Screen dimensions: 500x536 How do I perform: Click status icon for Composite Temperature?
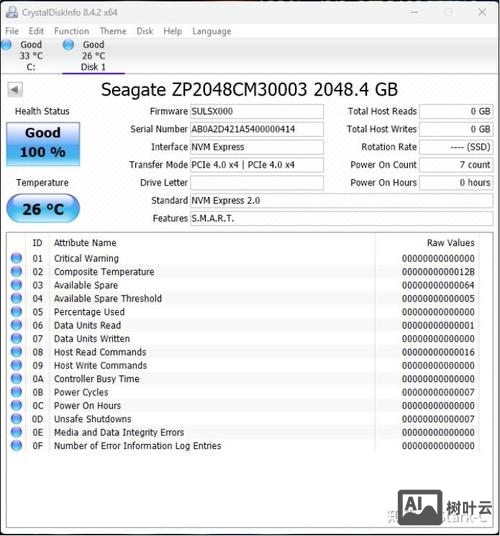16,271
